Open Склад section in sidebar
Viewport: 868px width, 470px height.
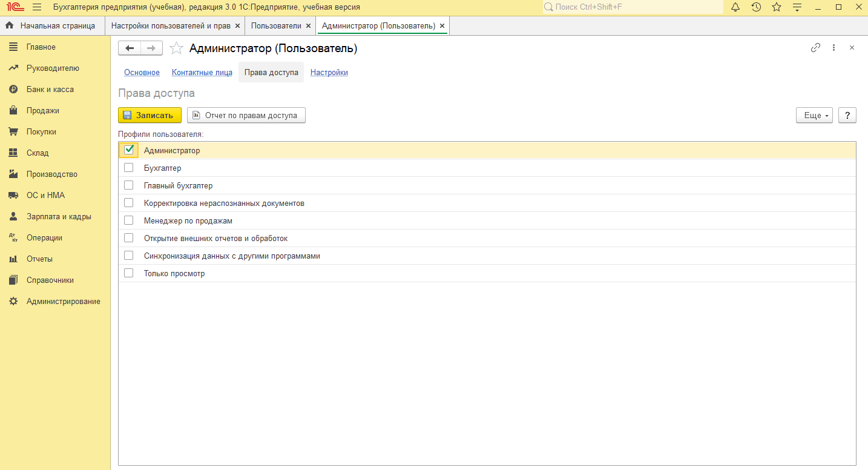pyautogui.click(x=55, y=153)
